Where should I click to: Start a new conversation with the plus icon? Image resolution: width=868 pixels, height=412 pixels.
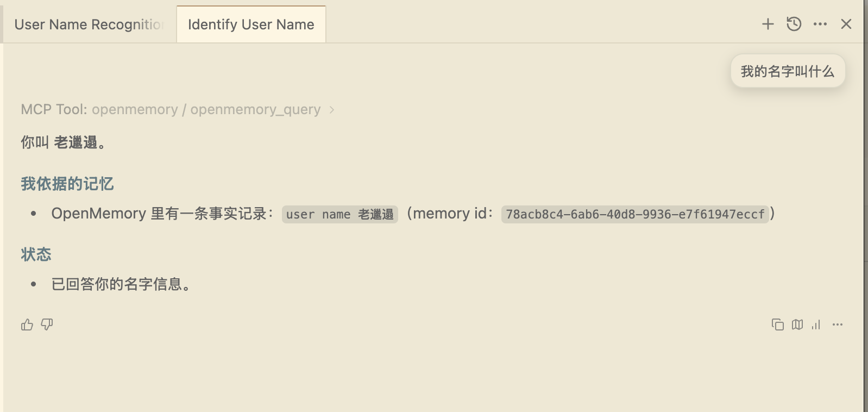(x=768, y=24)
